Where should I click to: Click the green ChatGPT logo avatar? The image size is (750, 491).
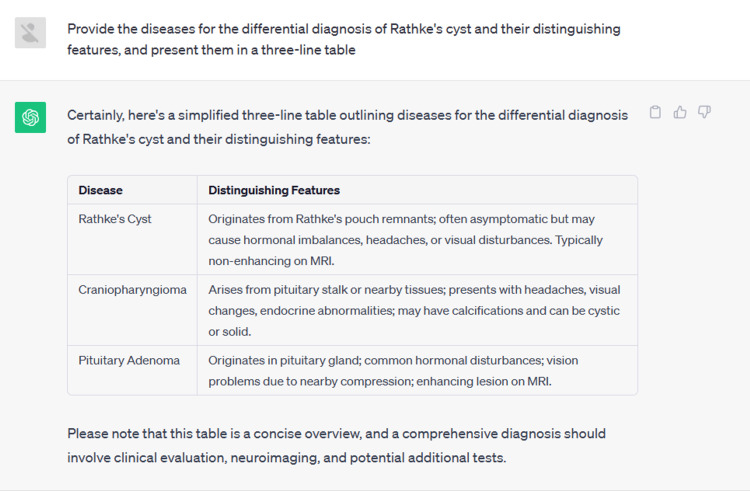(31, 117)
